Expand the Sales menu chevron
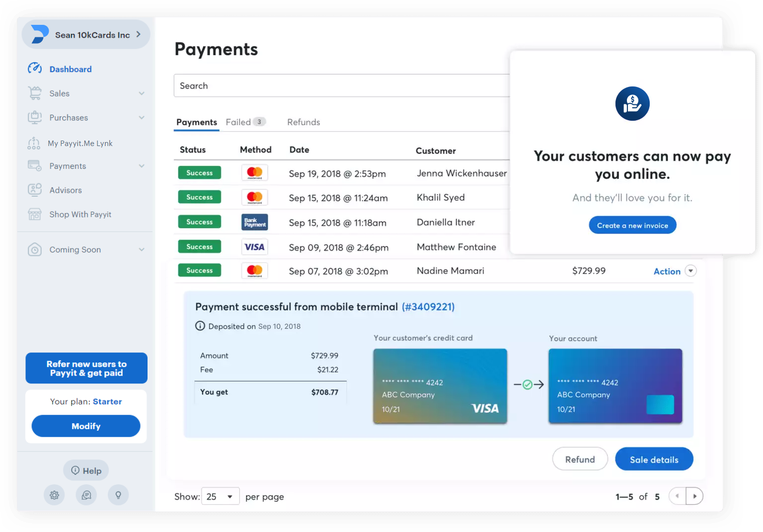Image resolution: width=763 pixels, height=532 pixels. (x=142, y=93)
